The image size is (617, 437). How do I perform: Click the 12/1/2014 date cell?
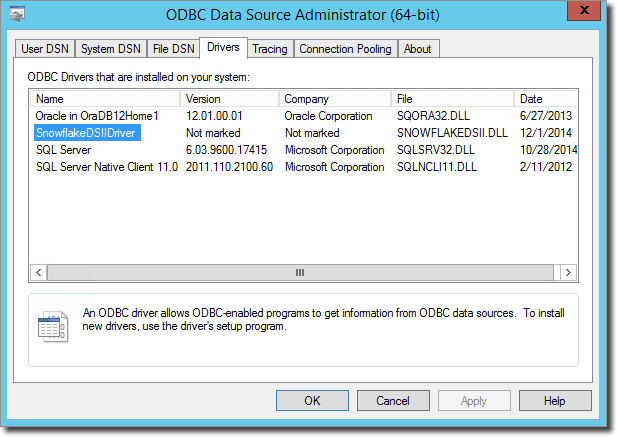[546, 133]
